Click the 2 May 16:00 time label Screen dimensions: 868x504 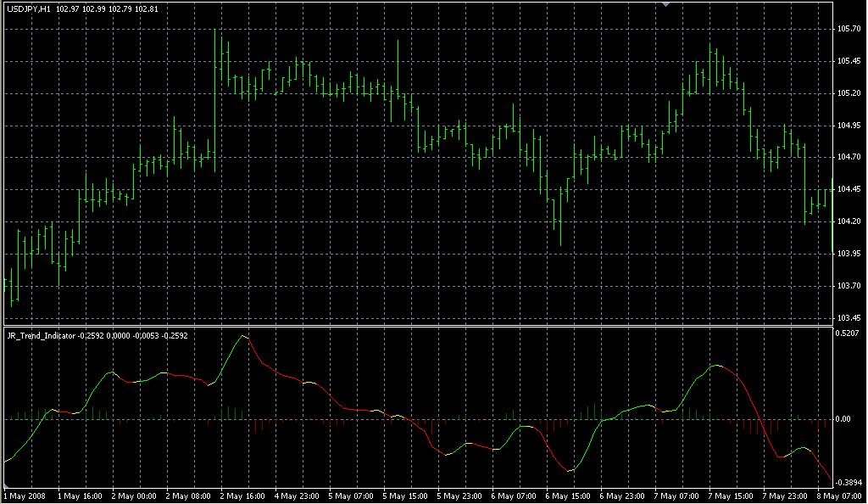point(243,496)
